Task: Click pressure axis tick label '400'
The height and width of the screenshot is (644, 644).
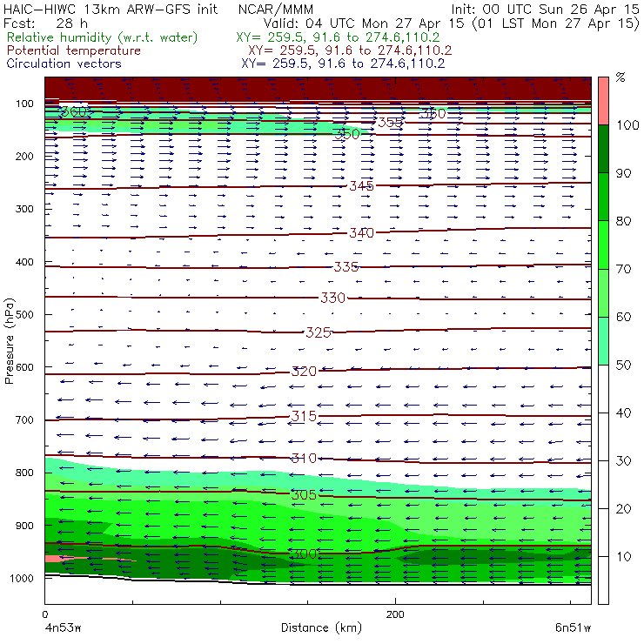Action: coord(24,262)
